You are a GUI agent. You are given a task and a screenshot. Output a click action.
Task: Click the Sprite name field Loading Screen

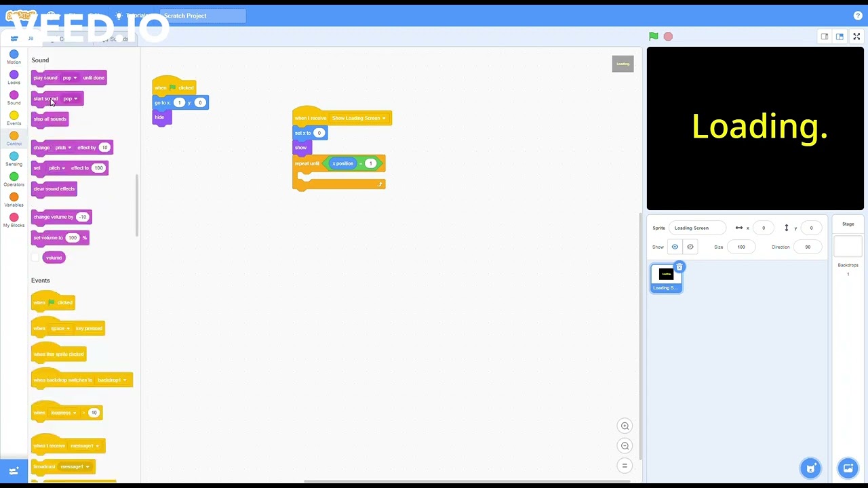(697, 228)
